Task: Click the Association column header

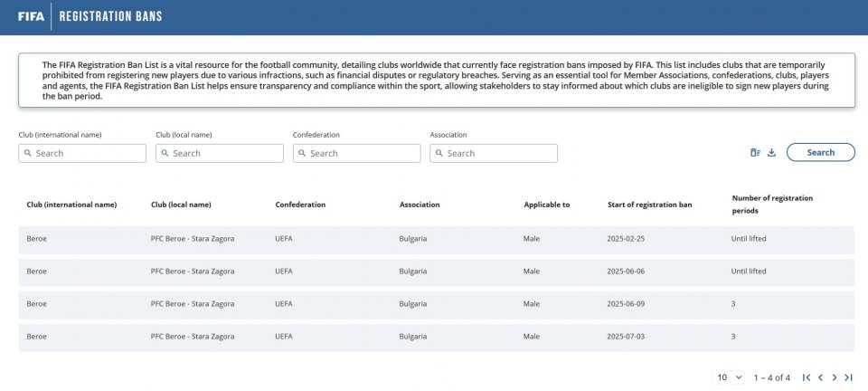Action: click(420, 205)
